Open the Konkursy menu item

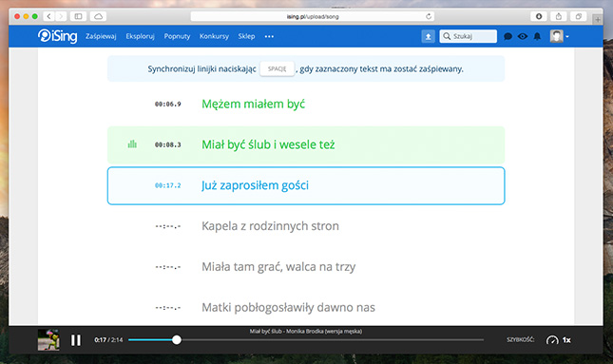(214, 36)
